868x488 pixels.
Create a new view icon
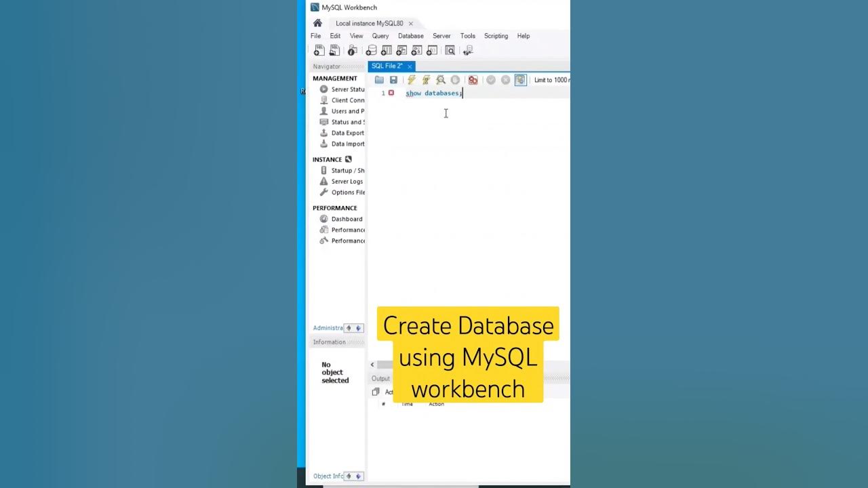point(401,51)
